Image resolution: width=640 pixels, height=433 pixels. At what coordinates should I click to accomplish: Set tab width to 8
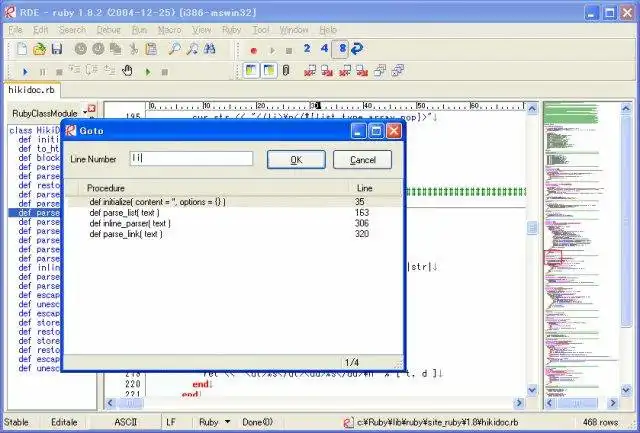coord(340,49)
